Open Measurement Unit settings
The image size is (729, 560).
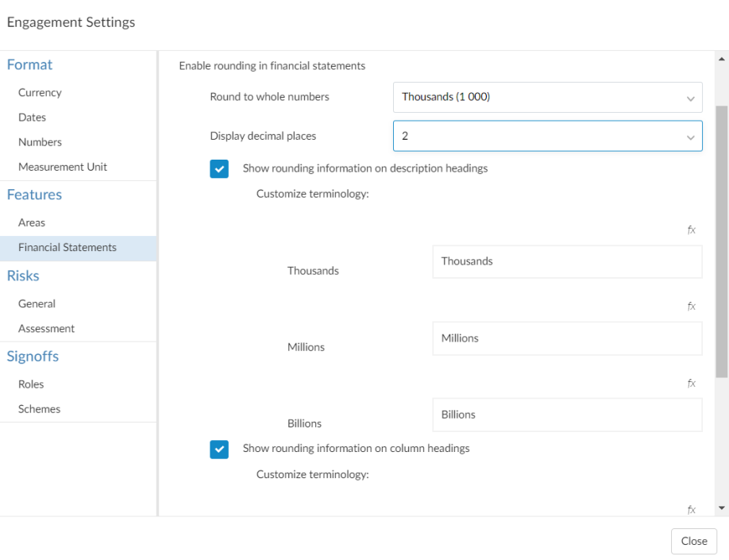pos(63,167)
